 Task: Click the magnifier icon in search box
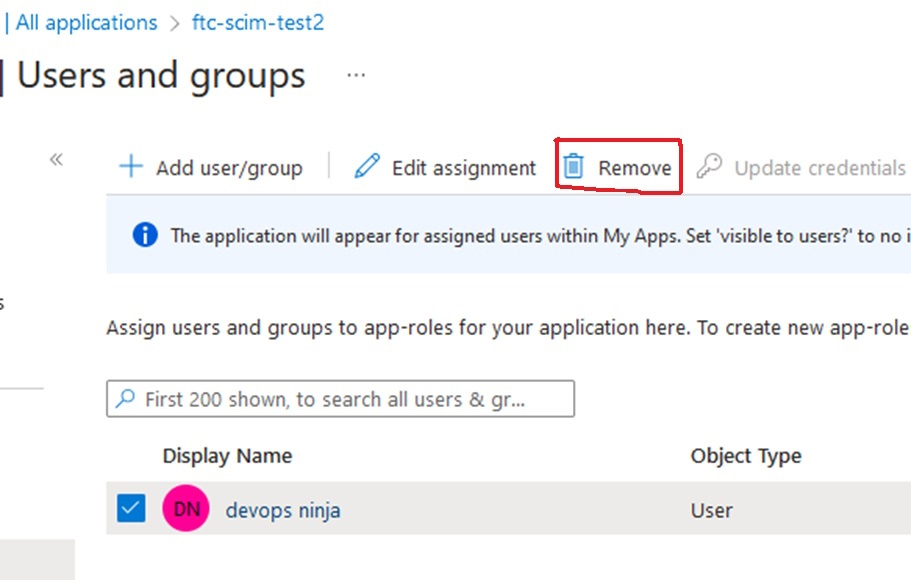coord(126,399)
